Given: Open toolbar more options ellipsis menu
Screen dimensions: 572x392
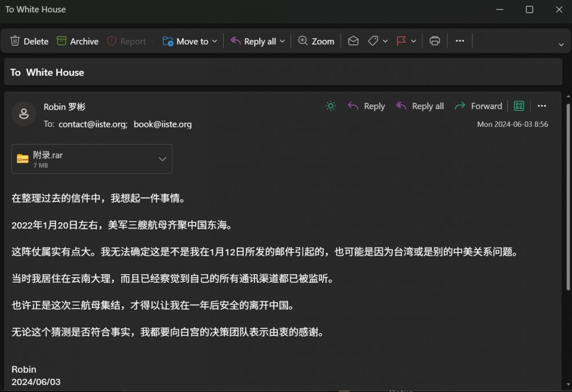Looking at the screenshot, I should pos(460,41).
